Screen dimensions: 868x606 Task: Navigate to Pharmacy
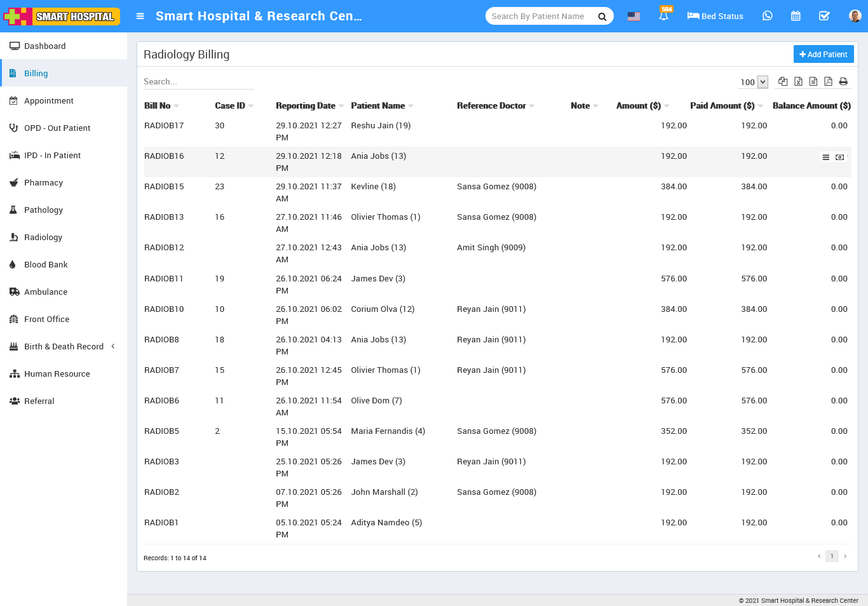tap(64, 182)
